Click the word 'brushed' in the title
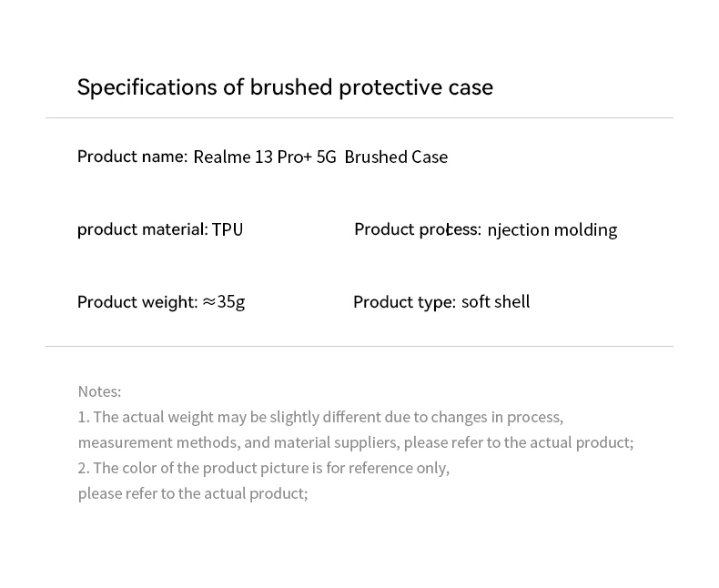Viewport: 719px width, 588px height. (290, 86)
